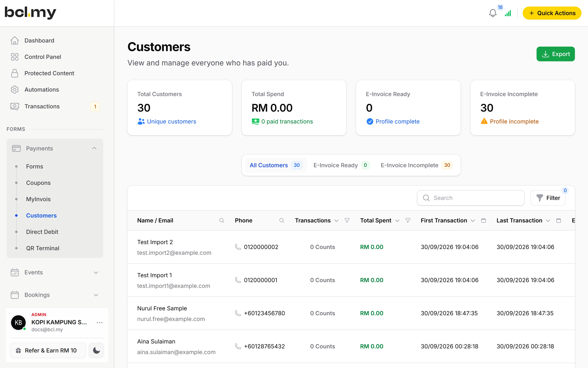This screenshot has width=588, height=368.
Task: Select the All Customers tab
Action: click(x=276, y=165)
